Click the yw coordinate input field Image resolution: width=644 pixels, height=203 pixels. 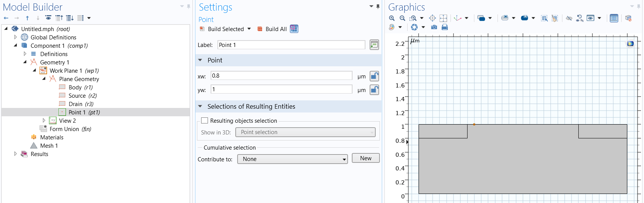coord(281,89)
